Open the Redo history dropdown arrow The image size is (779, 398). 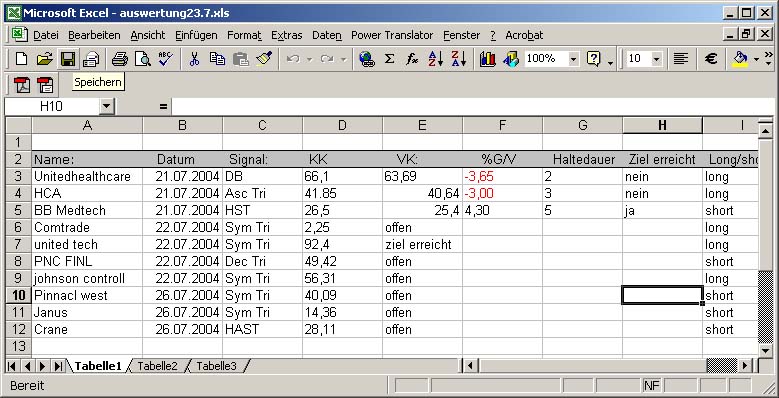pos(343,60)
